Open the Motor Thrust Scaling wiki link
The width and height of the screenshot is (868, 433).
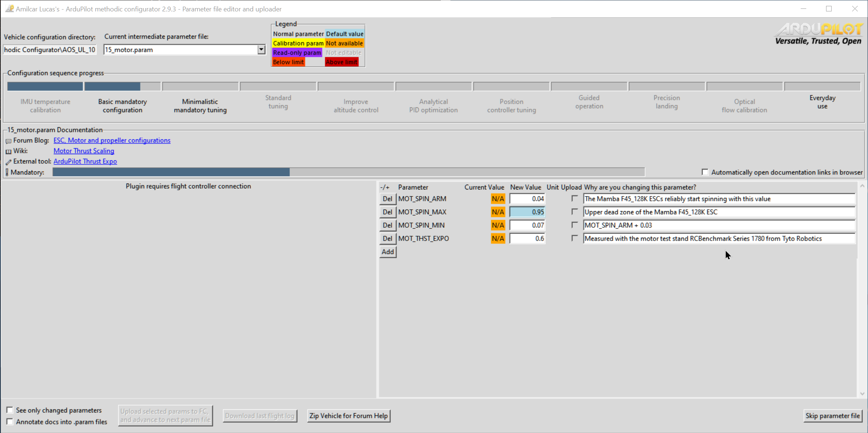(84, 151)
